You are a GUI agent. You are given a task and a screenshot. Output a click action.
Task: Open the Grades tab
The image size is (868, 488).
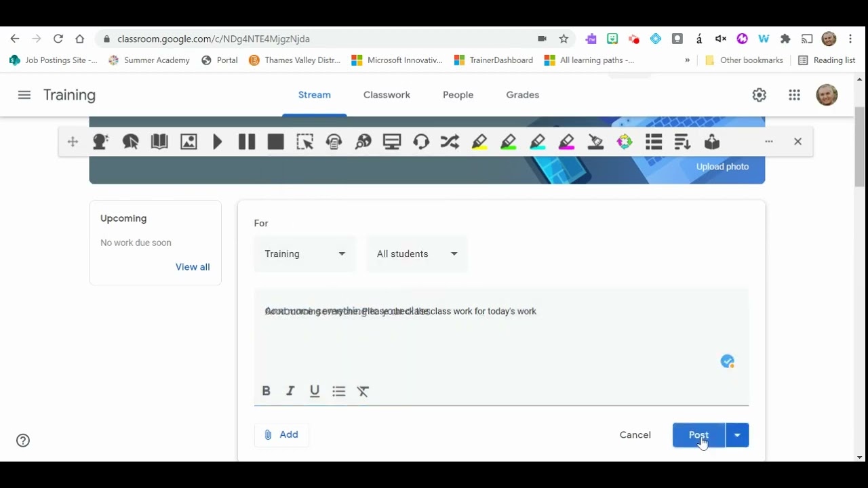pyautogui.click(x=522, y=95)
